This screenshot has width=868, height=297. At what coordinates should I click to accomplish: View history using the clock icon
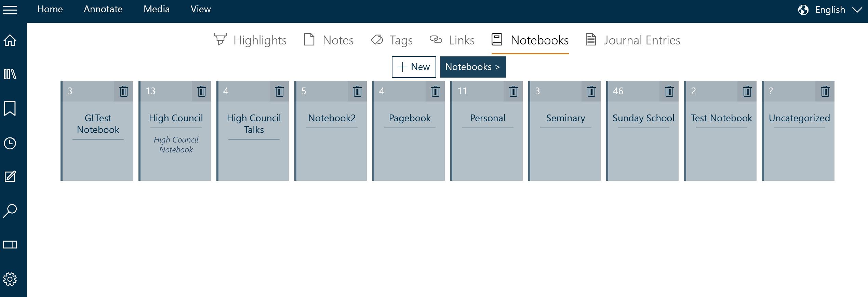(x=10, y=143)
